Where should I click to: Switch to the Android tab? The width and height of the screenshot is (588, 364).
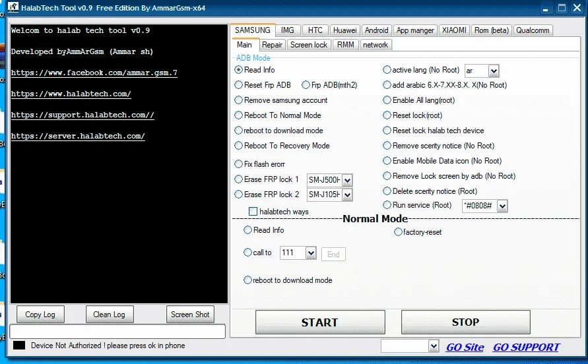pyautogui.click(x=377, y=30)
